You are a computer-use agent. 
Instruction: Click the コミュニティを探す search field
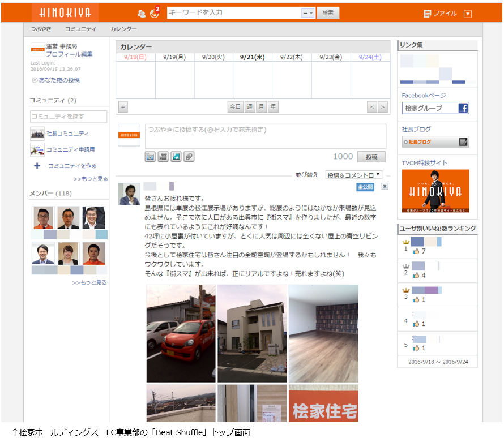click(69, 117)
